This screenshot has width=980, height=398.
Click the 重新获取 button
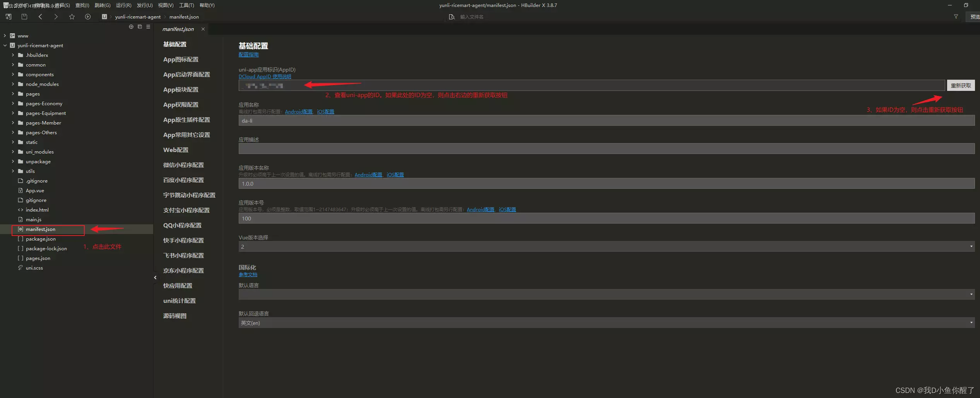960,85
